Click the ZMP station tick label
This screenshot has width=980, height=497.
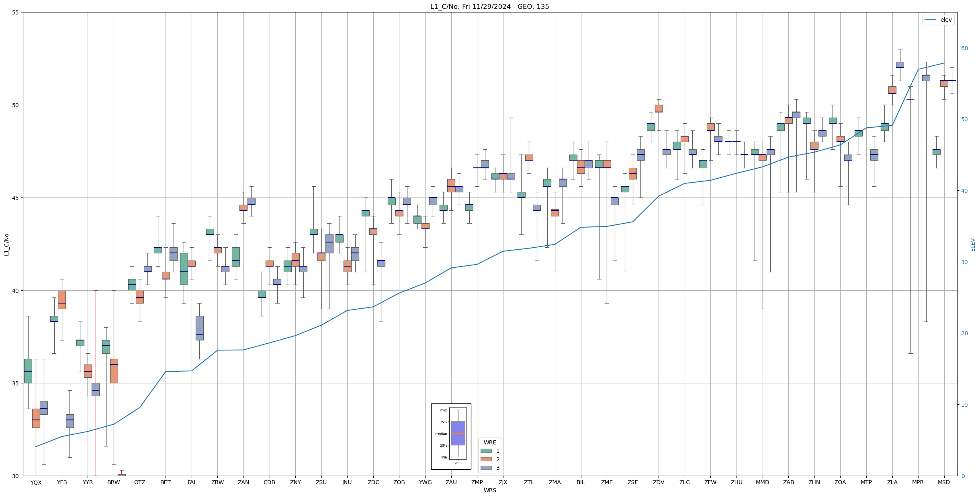click(x=477, y=483)
